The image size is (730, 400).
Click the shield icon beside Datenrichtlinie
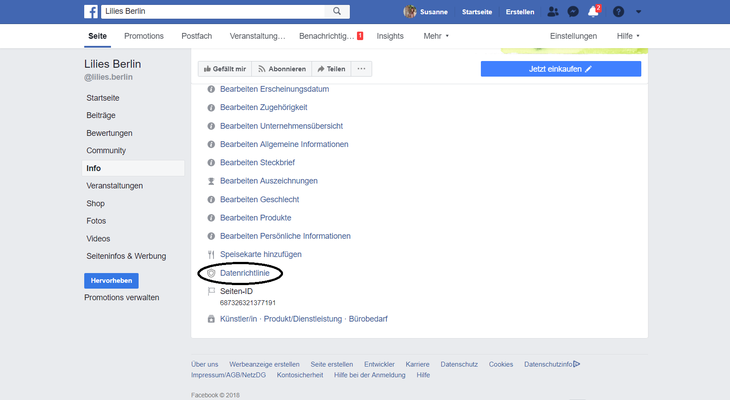[211, 273]
